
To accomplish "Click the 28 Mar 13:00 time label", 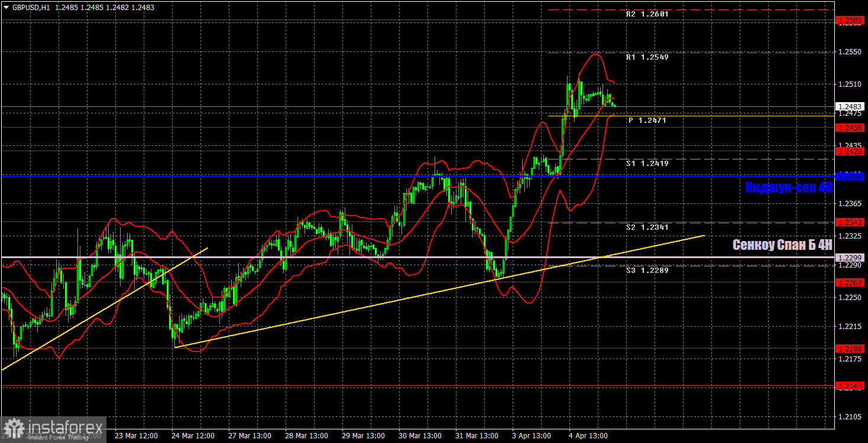I will pos(307,436).
